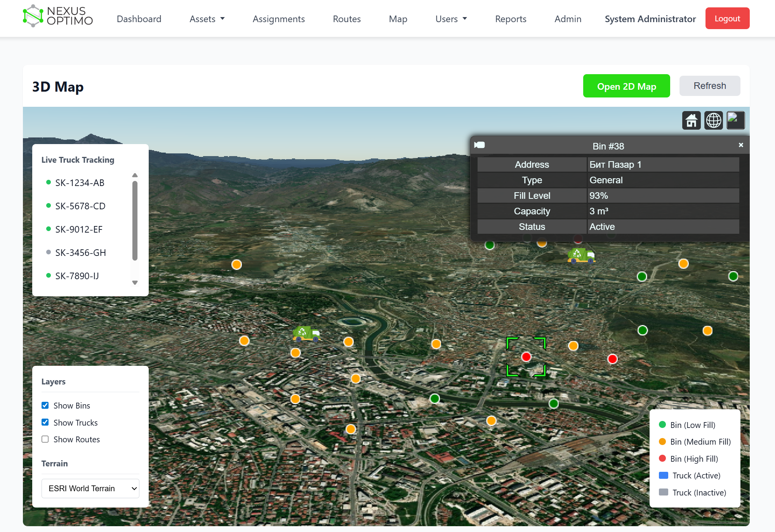Open the ESRI World Terrain dropdown
This screenshot has height=532, width=775.
[x=90, y=488]
